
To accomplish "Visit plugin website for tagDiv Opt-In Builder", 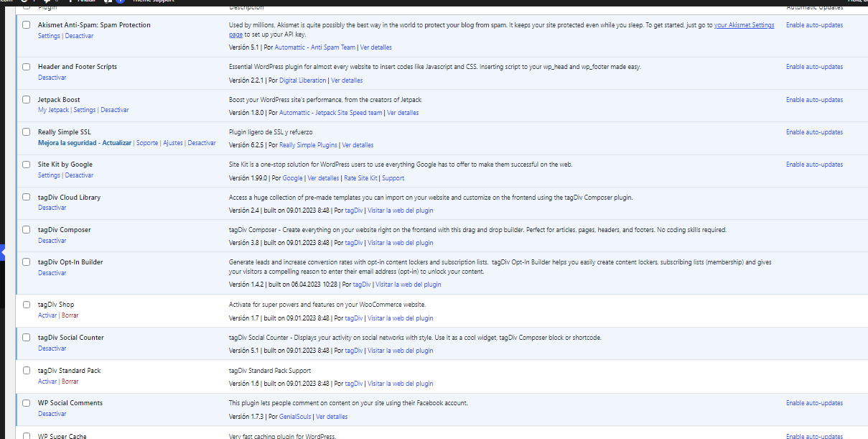I will (x=409, y=285).
